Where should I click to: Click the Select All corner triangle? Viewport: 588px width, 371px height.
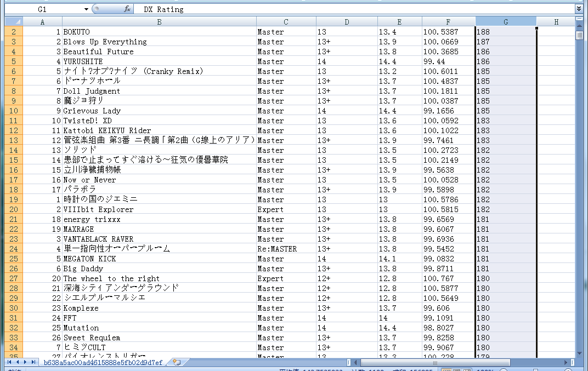tap(14, 22)
